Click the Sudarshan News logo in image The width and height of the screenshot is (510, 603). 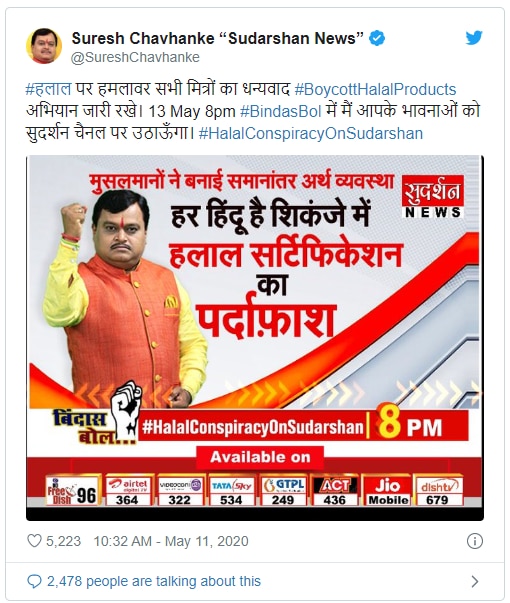[433, 197]
